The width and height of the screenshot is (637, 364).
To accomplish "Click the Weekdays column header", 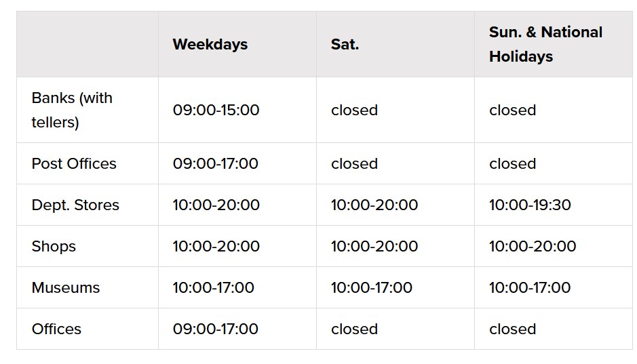I will click(210, 45).
